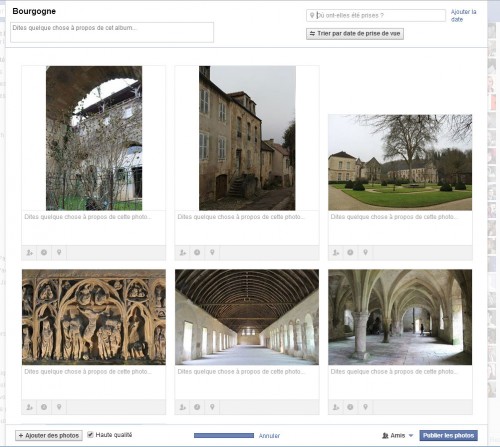Select the wooden vaulted hall photo thumbnail
The height and width of the screenshot is (447, 500).
pos(247,317)
